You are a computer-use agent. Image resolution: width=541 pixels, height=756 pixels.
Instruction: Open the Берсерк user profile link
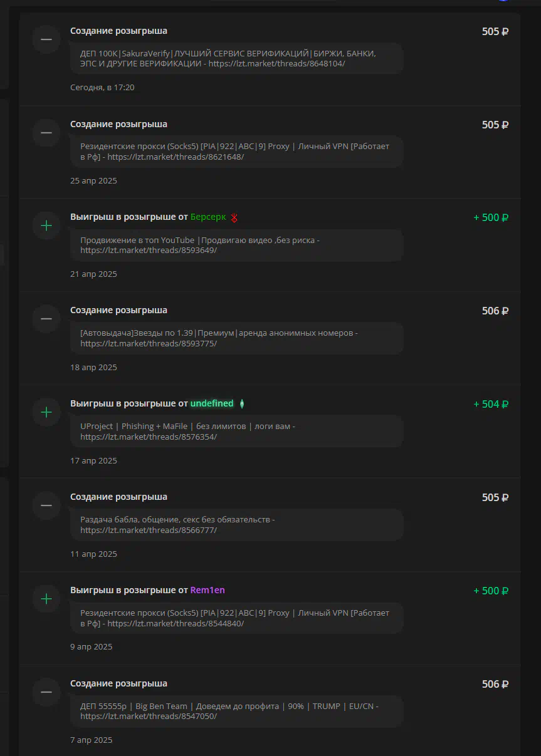(208, 217)
